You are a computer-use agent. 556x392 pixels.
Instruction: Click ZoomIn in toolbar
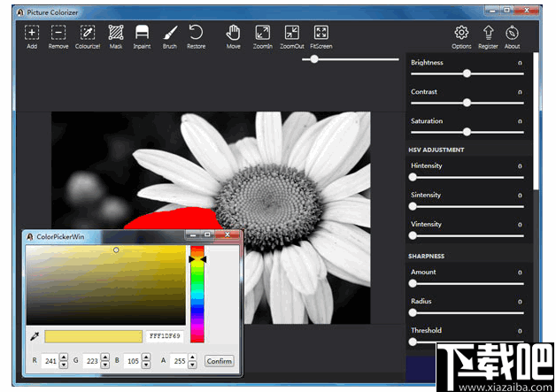pyautogui.click(x=263, y=37)
